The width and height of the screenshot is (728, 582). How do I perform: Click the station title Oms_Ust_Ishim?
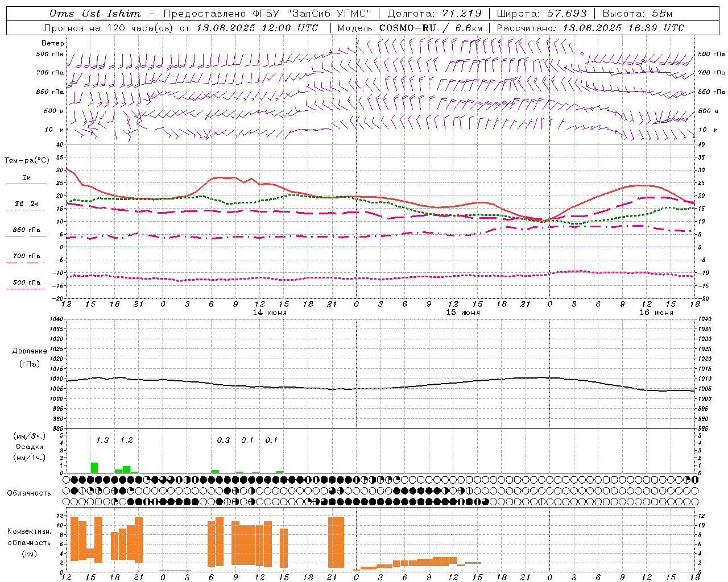[x=96, y=14]
